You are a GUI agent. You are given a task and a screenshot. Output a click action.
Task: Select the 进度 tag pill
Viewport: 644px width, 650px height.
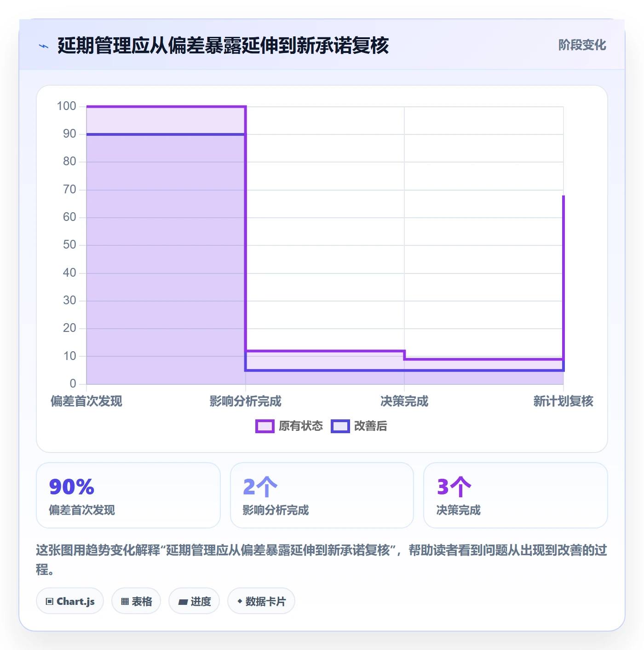click(194, 601)
